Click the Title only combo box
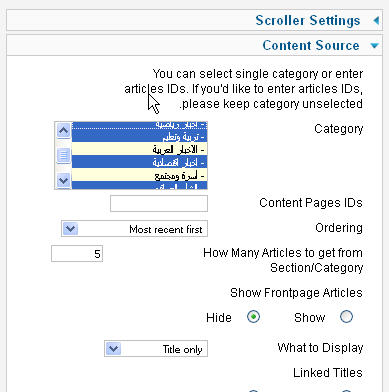 (x=156, y=349)
